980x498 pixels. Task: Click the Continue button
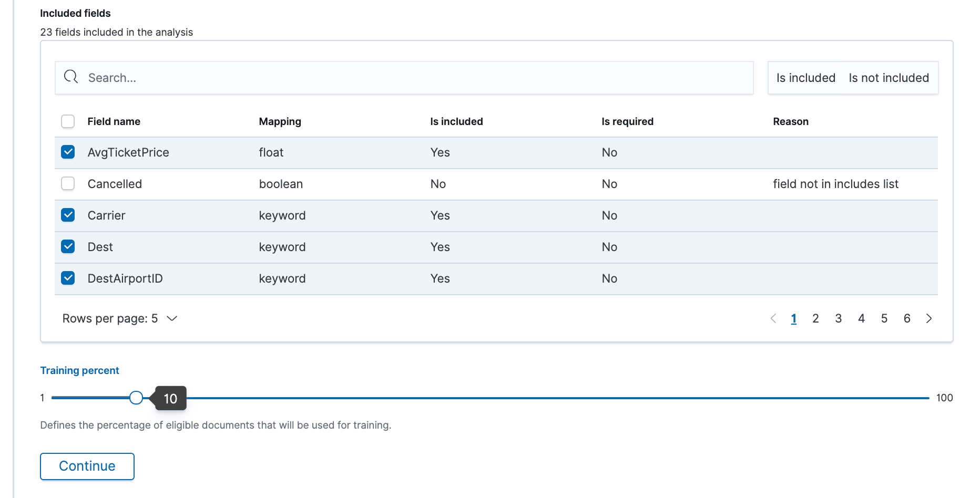pos(87,466)
